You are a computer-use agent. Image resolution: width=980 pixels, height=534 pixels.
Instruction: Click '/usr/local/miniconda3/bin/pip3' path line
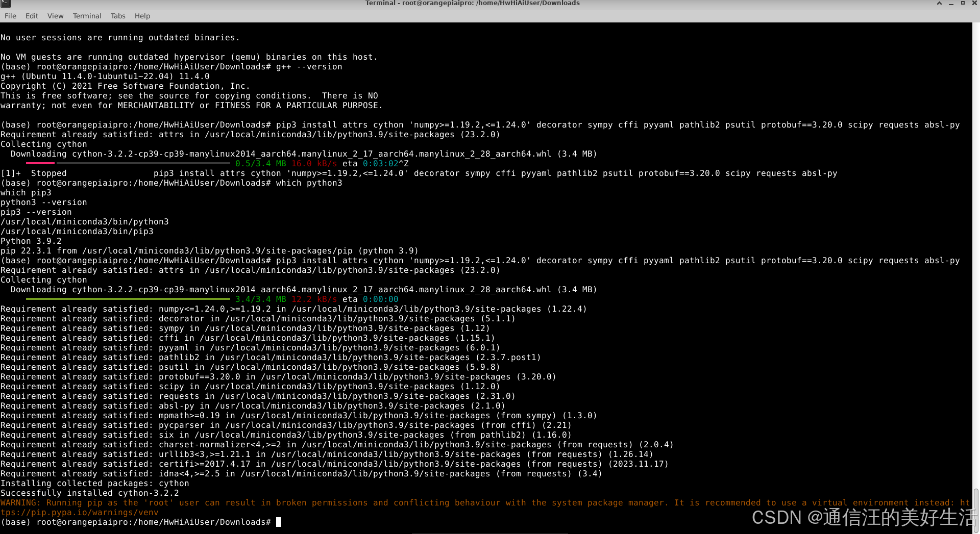point(77,232)
